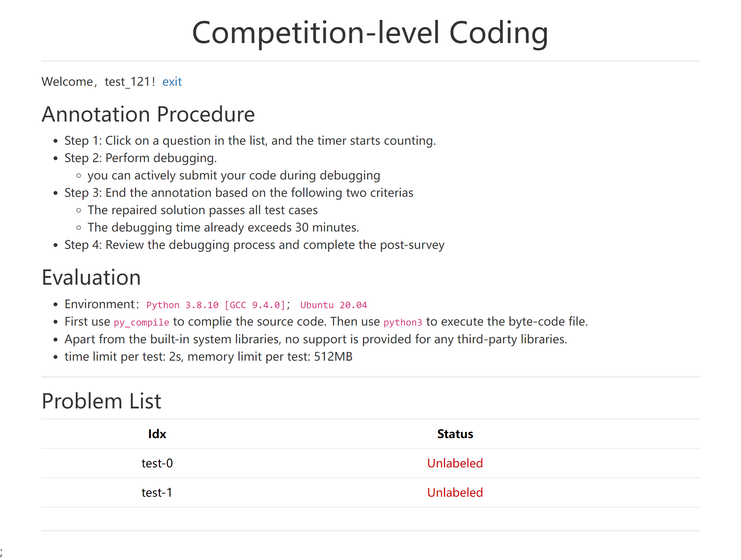This screenshot has width=741, height=560.
Task: Click the Unlabeled status for test-1
Action: pos(455,492)
